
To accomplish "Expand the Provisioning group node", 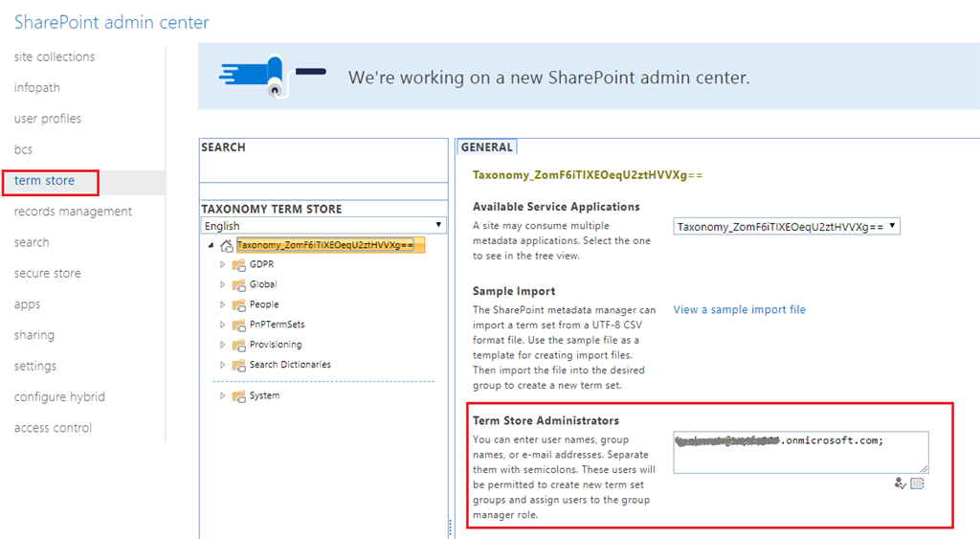I will (223, 345).
